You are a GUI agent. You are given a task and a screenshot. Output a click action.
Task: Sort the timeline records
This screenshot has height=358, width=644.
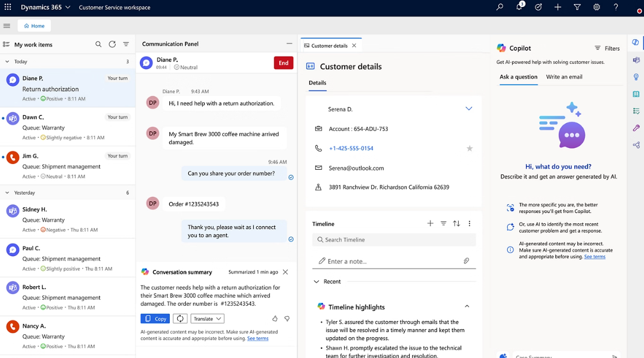[456, 223]
